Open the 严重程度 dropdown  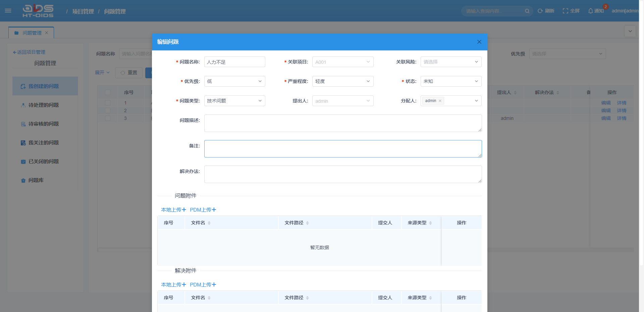coord(343,81)
